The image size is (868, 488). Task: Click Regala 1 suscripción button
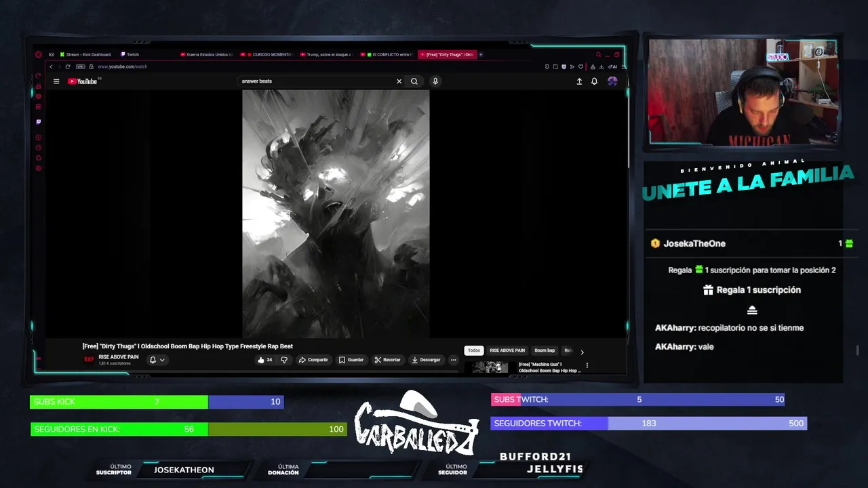tap(752, 290)
